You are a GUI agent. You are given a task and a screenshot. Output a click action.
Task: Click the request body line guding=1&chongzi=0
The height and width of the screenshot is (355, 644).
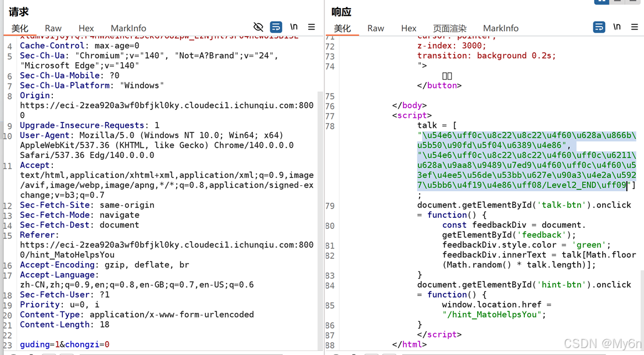click(65, 345)
